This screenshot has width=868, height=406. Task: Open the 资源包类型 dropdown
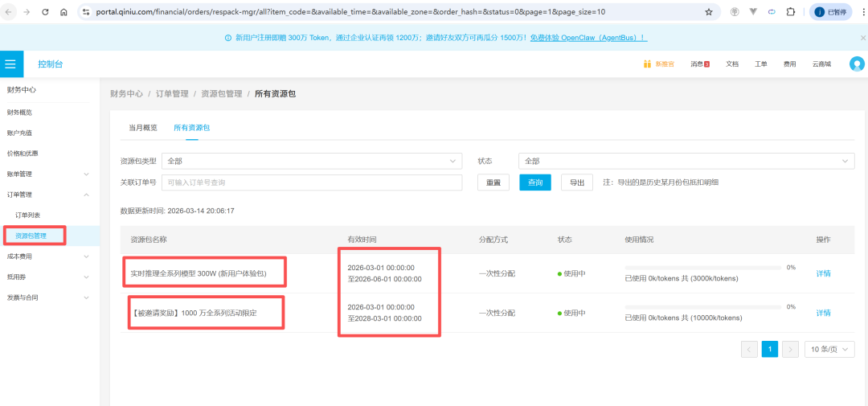[312, 161]
